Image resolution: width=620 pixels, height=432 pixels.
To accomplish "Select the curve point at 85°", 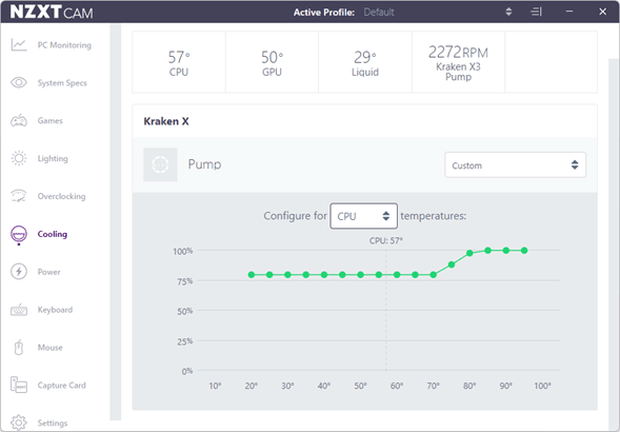I will click(x=488, y=250).
